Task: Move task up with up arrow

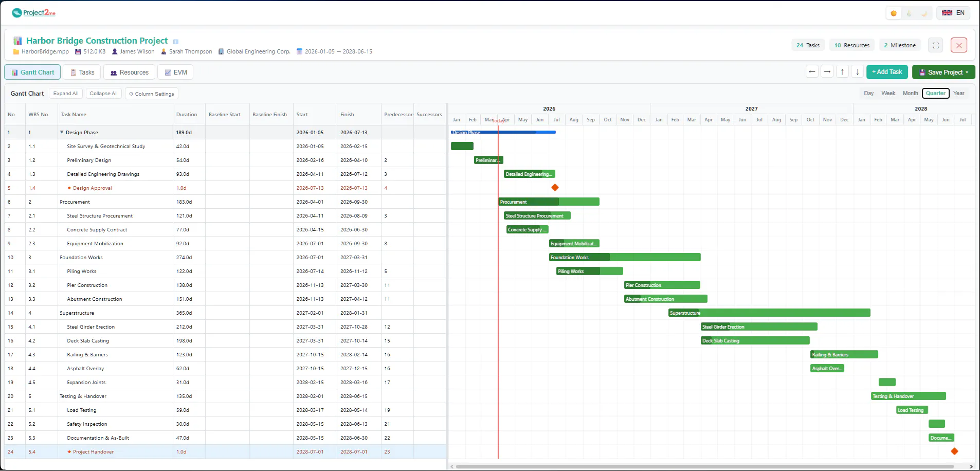Action: 842,72
